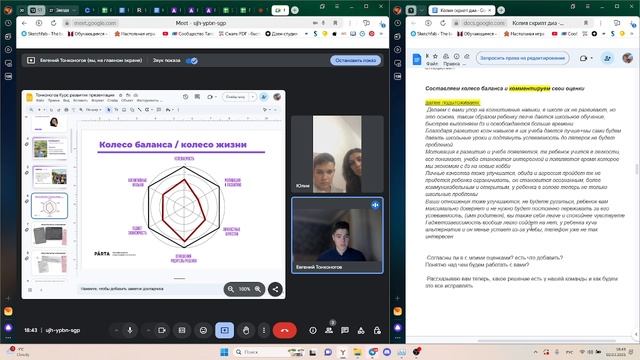Click the taskbar search box
This screenshot has height=360, width=640.
269,352
